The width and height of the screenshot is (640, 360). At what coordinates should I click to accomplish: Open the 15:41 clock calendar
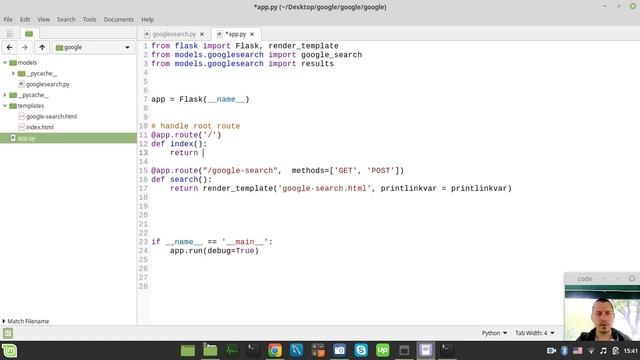click(631, 351)
